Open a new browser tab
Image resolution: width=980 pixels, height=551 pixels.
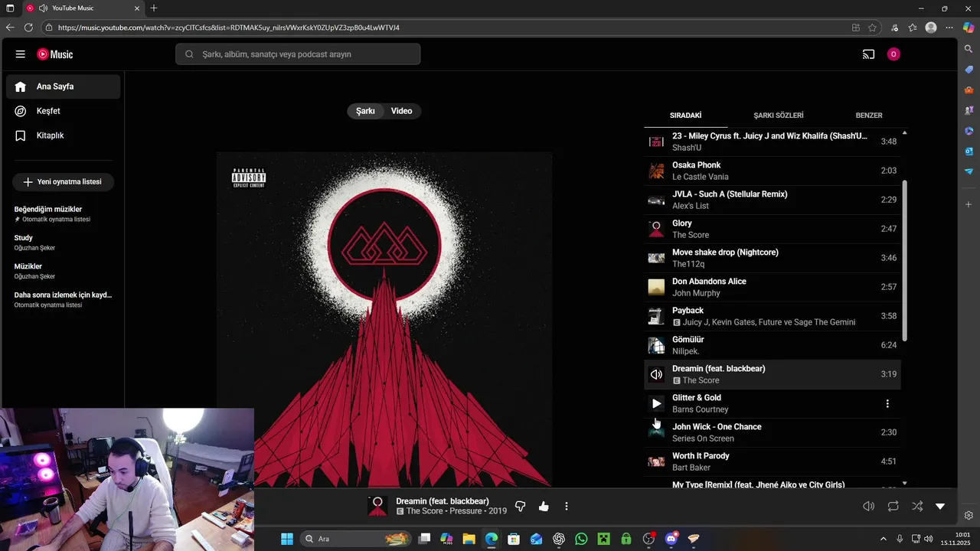pos(154,8)
